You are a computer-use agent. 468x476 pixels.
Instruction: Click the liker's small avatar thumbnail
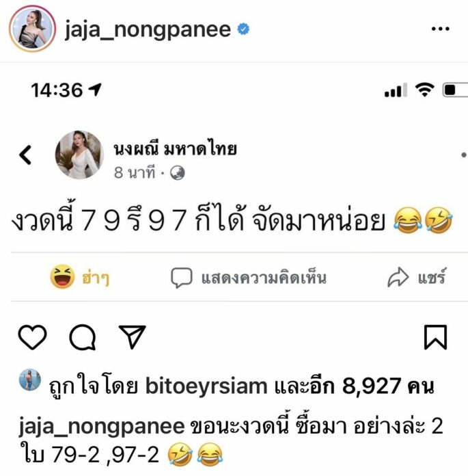coord(30,380)
